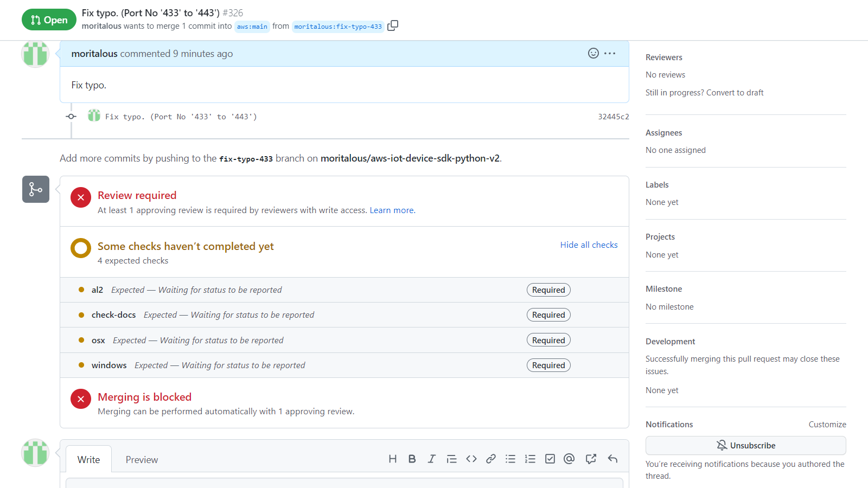Mention a user with @ icon
This screenshot has height=488, width=868.
click(x=569, y=459)
